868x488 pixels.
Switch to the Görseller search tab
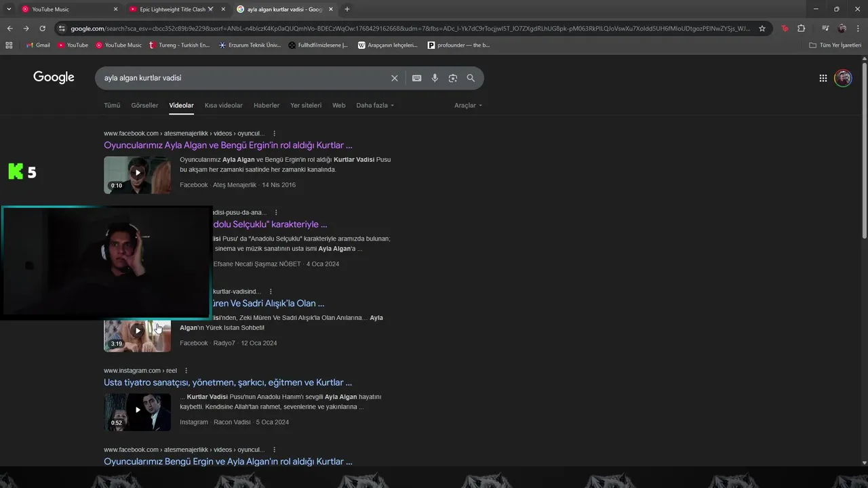tap(144, 106)
